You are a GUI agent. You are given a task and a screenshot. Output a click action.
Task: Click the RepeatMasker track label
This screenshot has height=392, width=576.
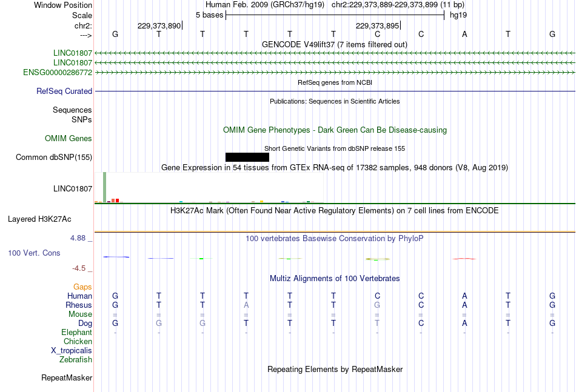tap(67, 377)
